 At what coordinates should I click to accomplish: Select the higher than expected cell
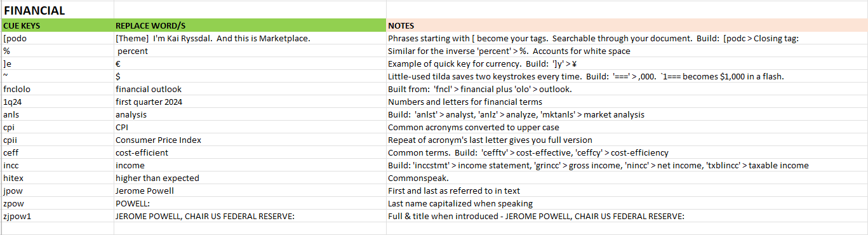[250, 178]
